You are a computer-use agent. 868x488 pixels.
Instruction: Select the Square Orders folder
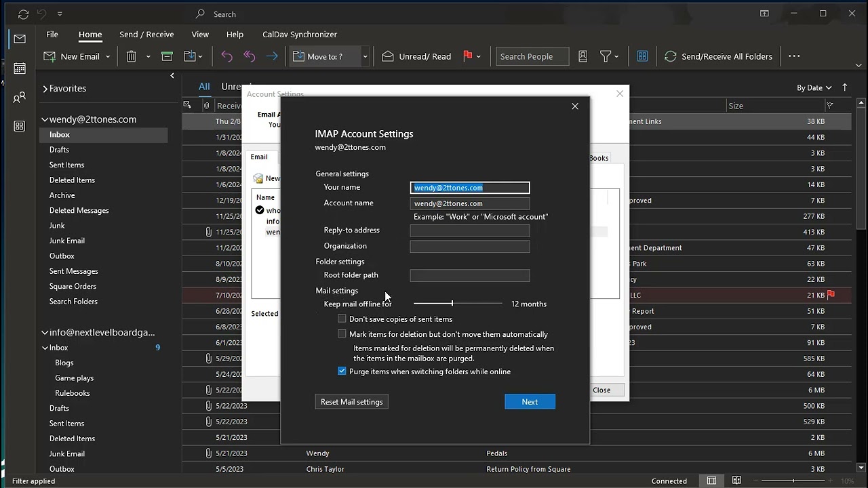[73, 286]
